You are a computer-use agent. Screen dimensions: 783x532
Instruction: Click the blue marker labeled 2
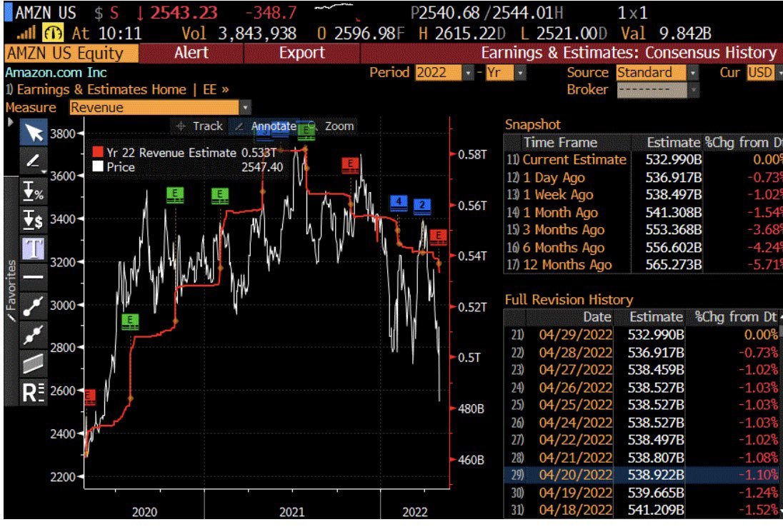point(422,206)
